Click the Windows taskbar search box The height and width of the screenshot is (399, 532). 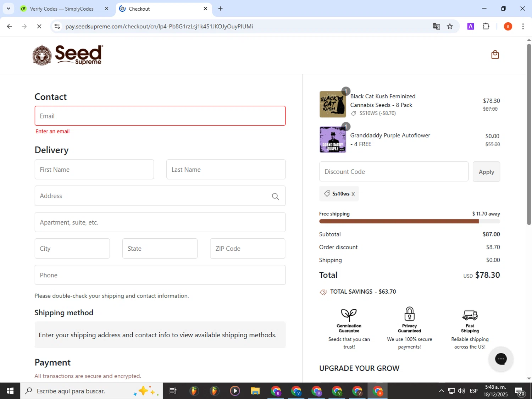coord(92,391)
